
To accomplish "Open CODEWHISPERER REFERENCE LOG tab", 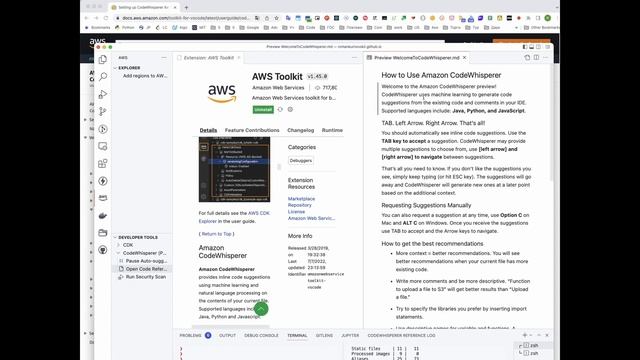I will (x=401, y=335).
